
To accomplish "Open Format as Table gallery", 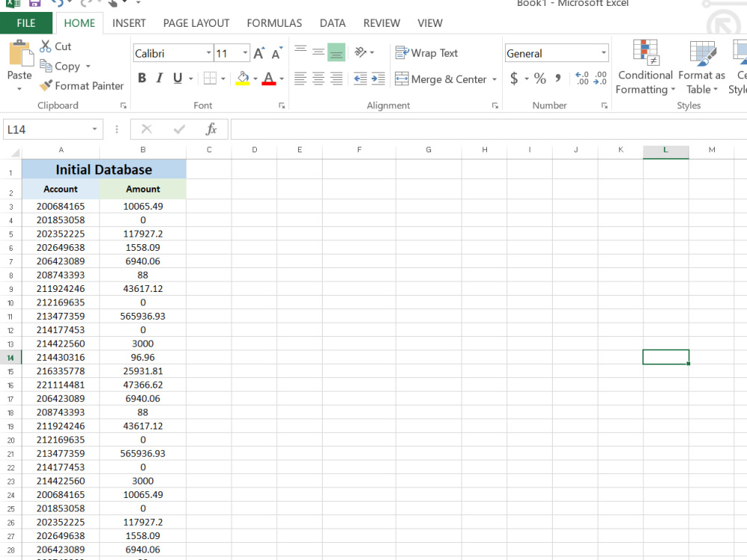I will point(701,67).
